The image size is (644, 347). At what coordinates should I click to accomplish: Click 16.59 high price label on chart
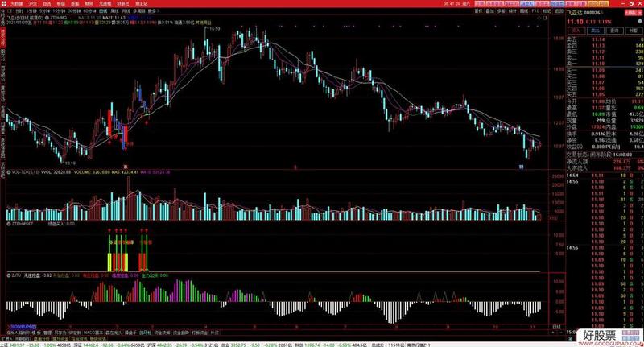pyautogui.click(x=215, y=29)
